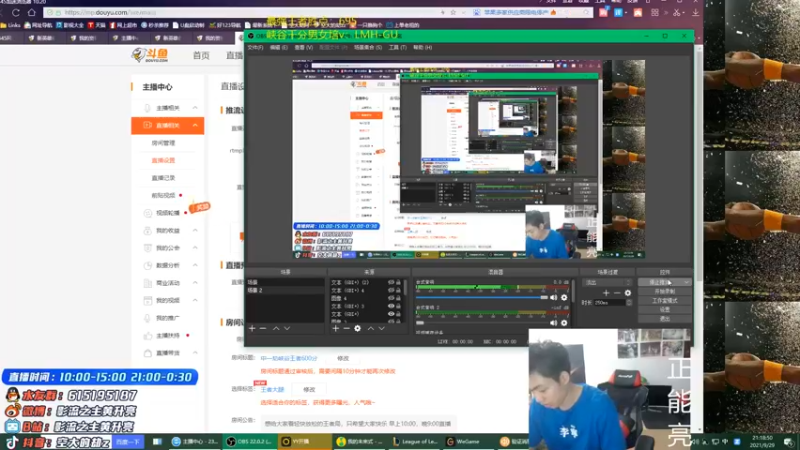Collapse the orange 直播相关 sidebar section

coord(195,125)
